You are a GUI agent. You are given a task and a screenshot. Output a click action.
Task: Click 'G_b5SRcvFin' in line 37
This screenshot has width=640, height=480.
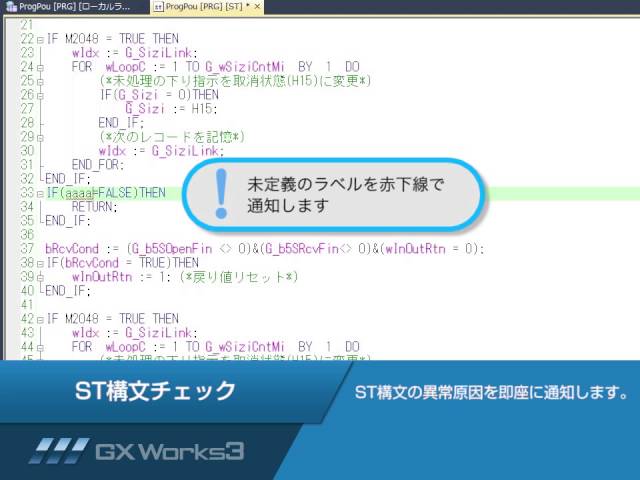302,249
